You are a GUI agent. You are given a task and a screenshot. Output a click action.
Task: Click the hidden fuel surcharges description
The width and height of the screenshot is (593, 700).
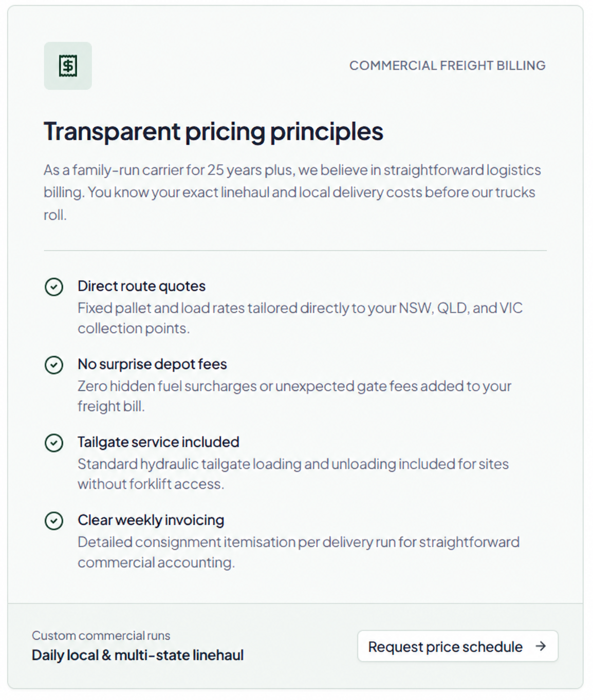pyautogui.click(x=294, y=396)
